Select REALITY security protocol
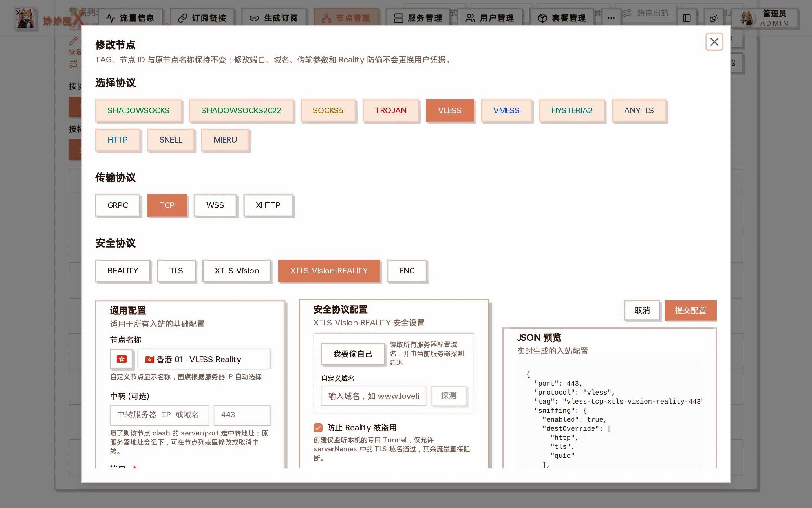812x508 pixels. (123, 271)
